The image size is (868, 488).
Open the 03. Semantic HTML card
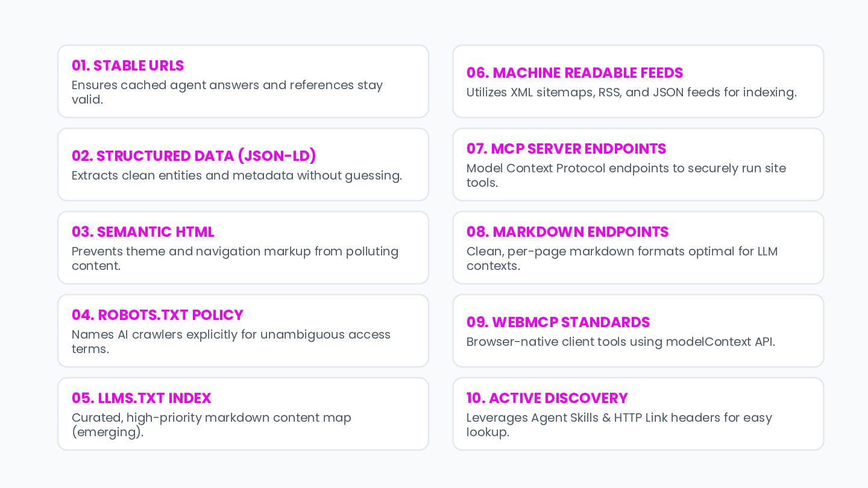pos(243,248)
